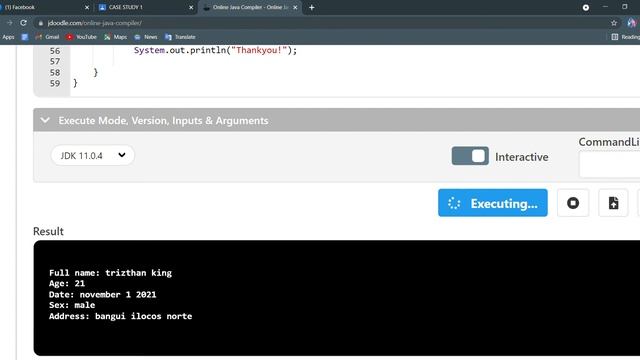Close the CASE STUDY 1 tab
The image size is (640, 360).
pos(191,7)
